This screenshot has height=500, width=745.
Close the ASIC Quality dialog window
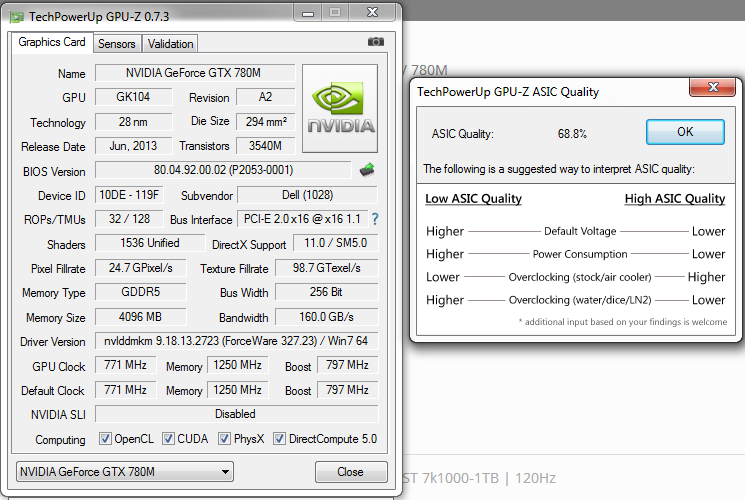(x=713, y=87)
